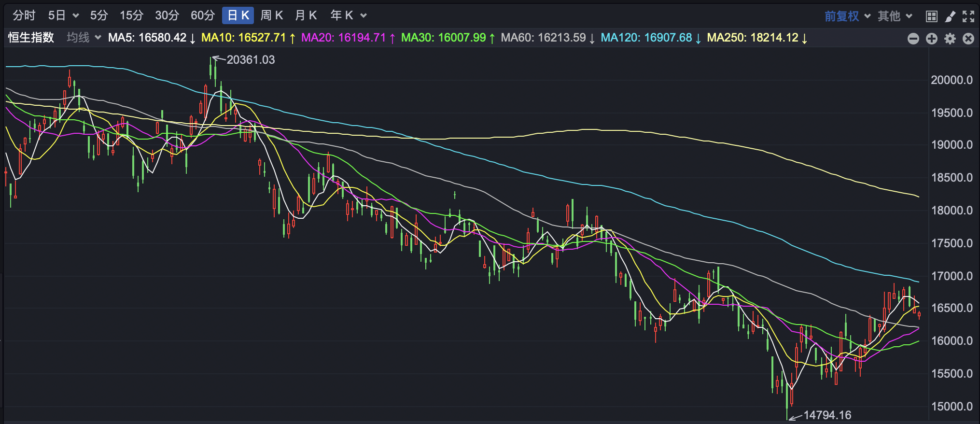Click the 14794.16 low price label
The height and width of the screenshot is (424, 980).
tap(827, 415)
